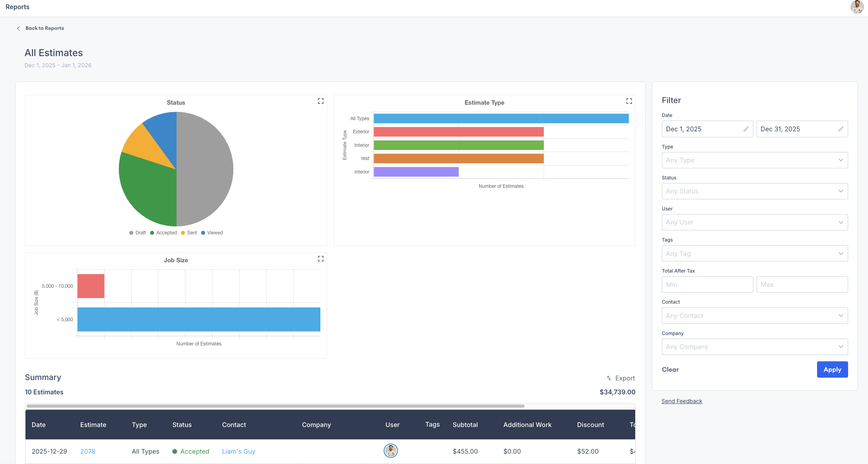Click the Dec 31, 2025 end date field
This screenshot has height=464, width=868.
coord(802,129)
